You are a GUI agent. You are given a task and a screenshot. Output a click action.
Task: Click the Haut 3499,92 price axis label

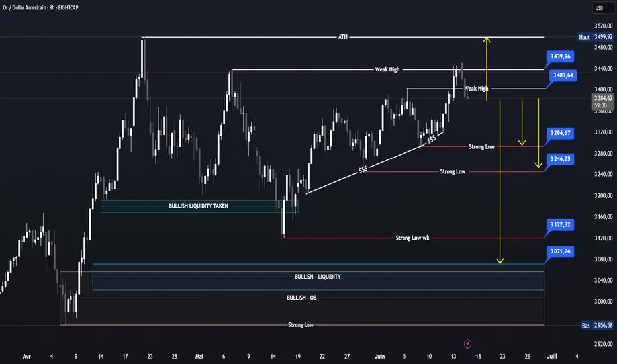pos(596,37)
